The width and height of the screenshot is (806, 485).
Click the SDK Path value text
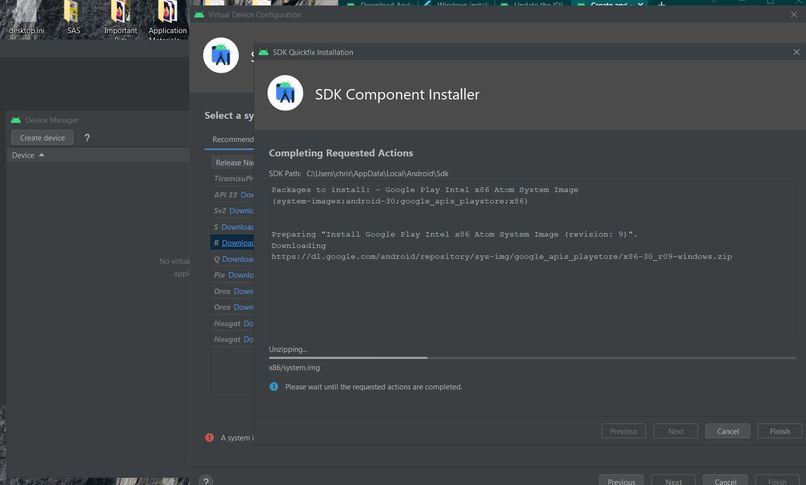[377, 174]
